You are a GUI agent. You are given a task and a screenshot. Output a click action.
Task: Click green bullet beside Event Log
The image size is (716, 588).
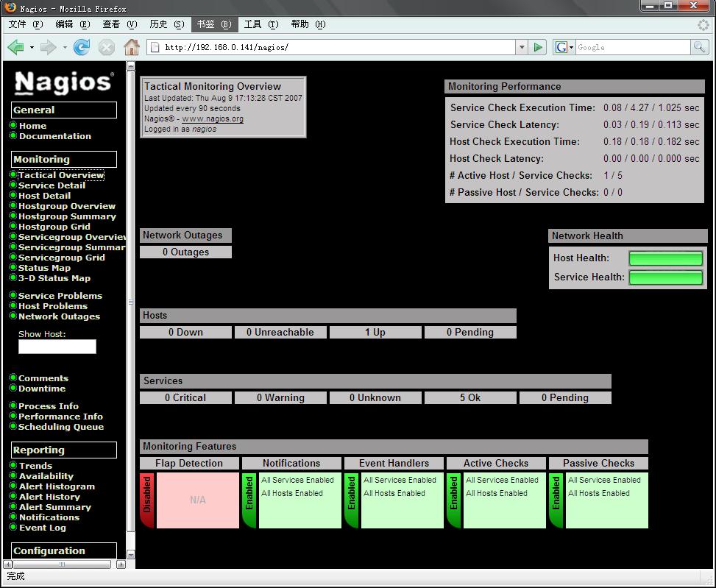tap(13, 527)
